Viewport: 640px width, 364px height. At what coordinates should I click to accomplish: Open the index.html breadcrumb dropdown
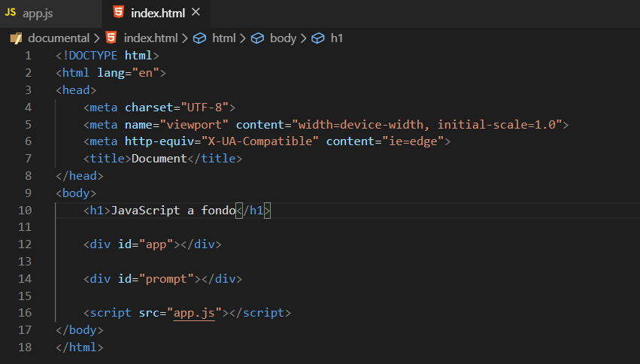click(x=150, y=38)
